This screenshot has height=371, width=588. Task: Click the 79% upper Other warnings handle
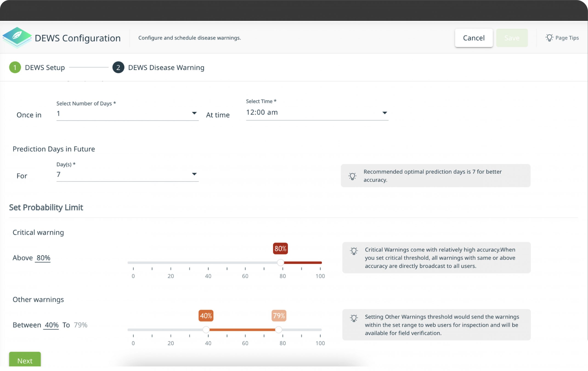pos(279,330)
